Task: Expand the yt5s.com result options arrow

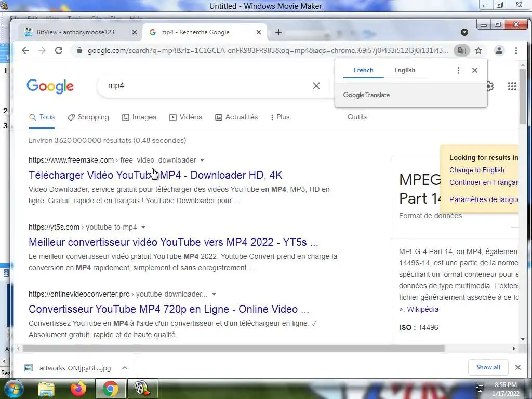Action: coord(143,228)
